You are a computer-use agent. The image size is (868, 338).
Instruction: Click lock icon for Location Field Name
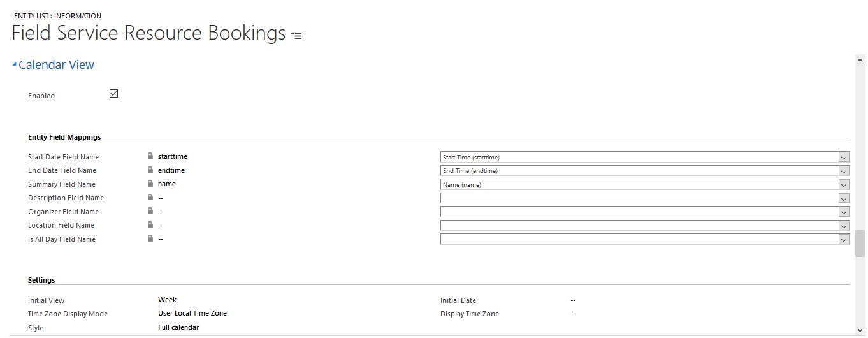coord(150,225)
